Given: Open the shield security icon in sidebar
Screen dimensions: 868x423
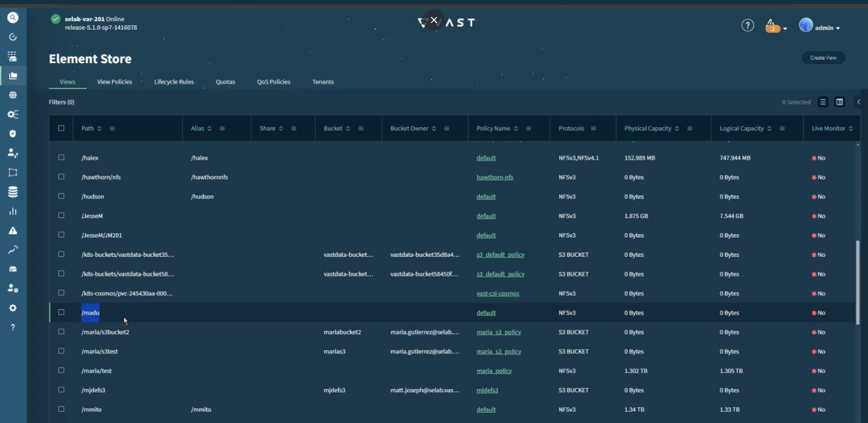Looking at the screenshot, I should click(13, 133).
